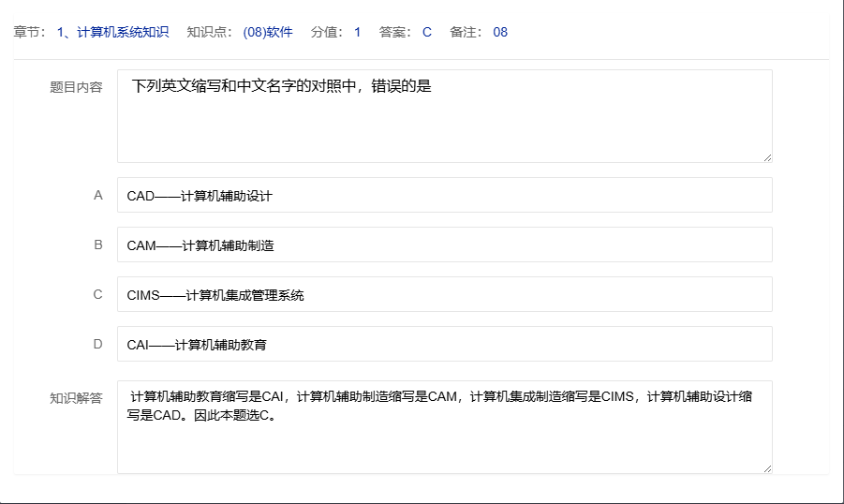The width and height of the screenshot is (844, 504).
Task: Click the label B beside the CAM option
Action: [x=97, y=245]
